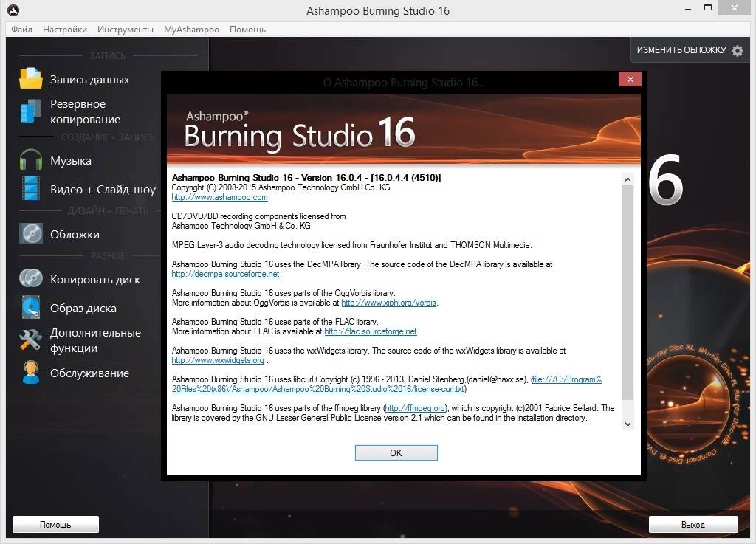Click the Изменить обложку button
This screenshot has width=756, height=544.
click(x=690, y=50)
